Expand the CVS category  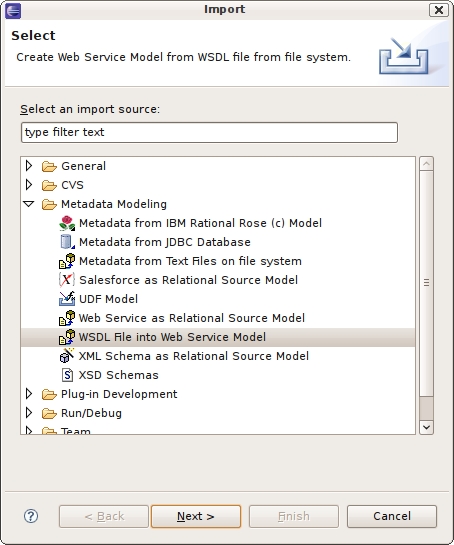pyautogui.click(x=29, y=185)
